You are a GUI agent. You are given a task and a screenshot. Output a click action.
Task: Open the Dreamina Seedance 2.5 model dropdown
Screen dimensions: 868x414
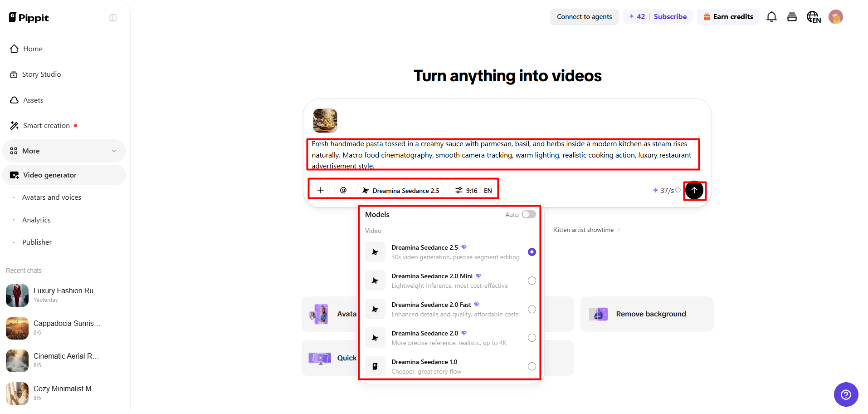pyautogui.click(x=400, y=190)
